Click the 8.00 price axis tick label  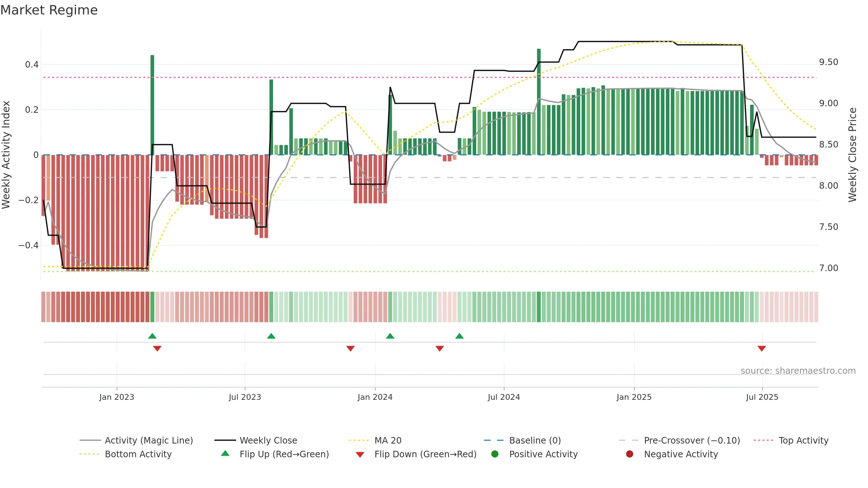pos(829,186)
